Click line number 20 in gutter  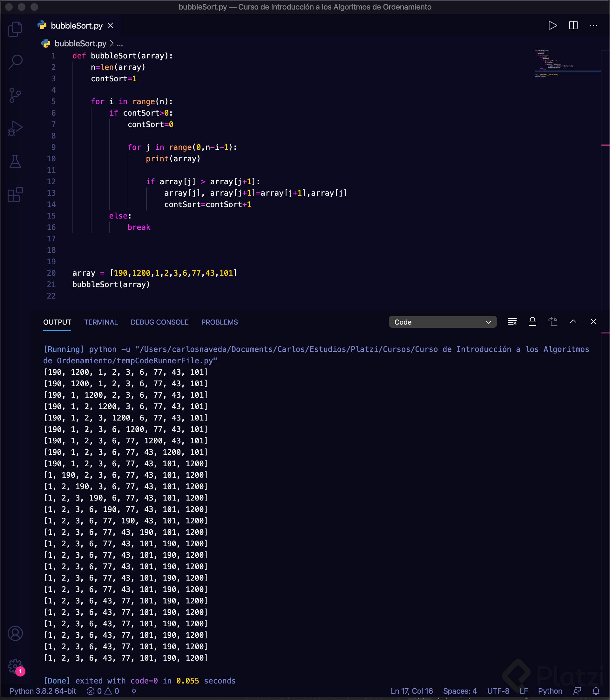tap(51, 273)
